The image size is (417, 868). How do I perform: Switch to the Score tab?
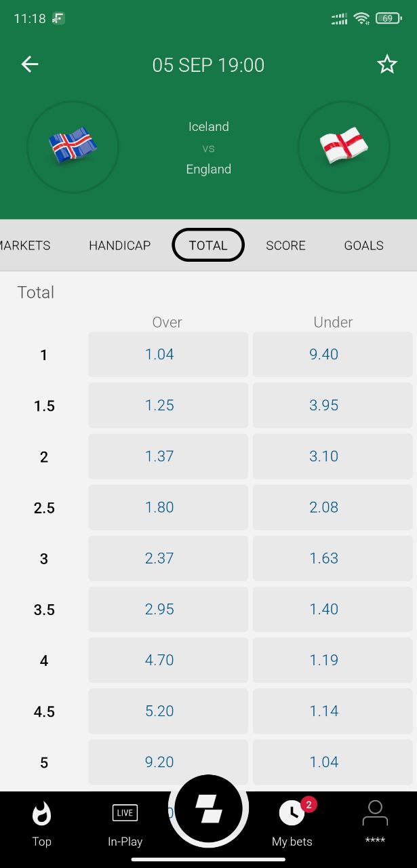click(285, 245)
